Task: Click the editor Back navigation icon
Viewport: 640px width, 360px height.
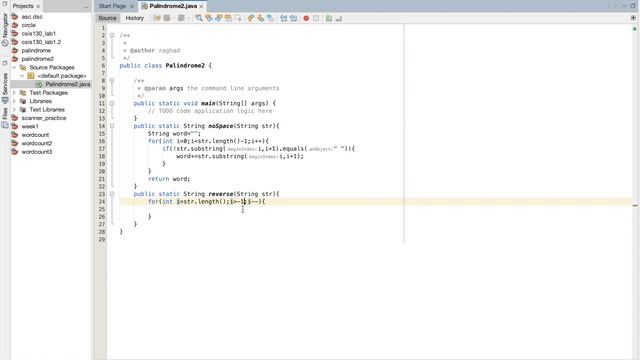Action: (x=167, y=18)
